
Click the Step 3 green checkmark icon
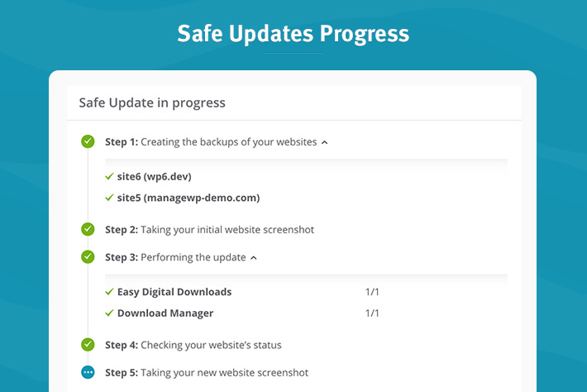[x=88, y=257]
